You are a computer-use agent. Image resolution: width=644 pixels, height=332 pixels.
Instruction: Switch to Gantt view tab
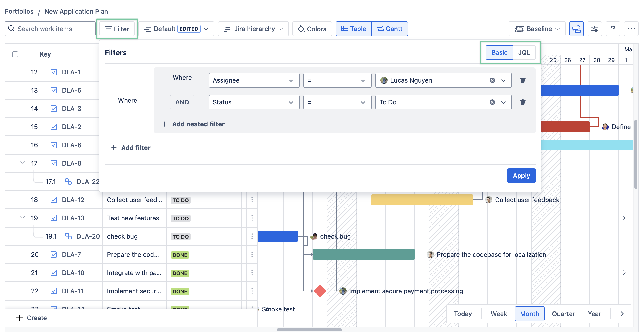coord(389,29)
